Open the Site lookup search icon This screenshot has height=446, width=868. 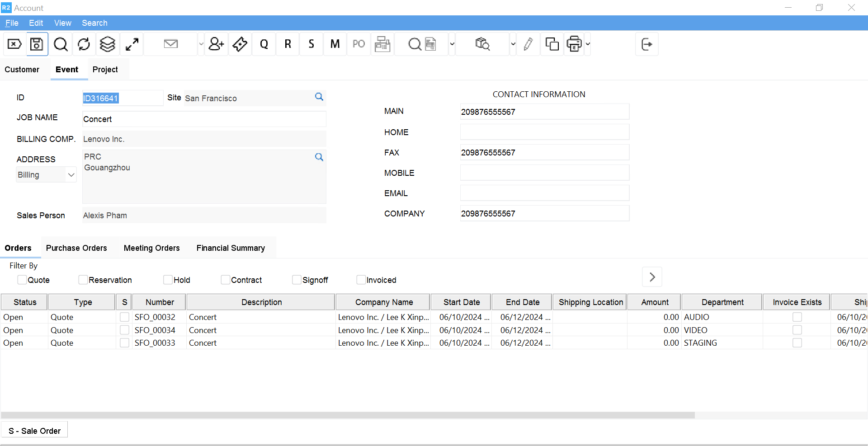tap(319, 97)
